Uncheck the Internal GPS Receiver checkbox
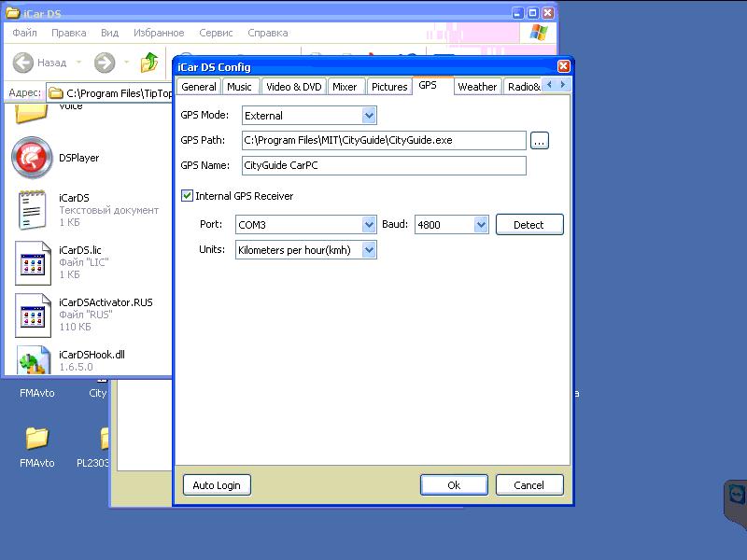Screen dimensions: 747x560 point(188,196)
